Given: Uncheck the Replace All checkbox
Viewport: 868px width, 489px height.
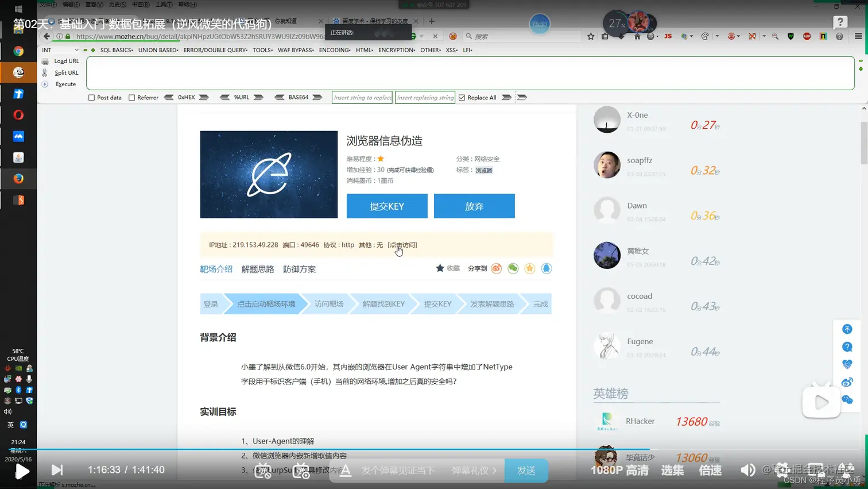Looking at the screenshot, I should coord(462,98).
